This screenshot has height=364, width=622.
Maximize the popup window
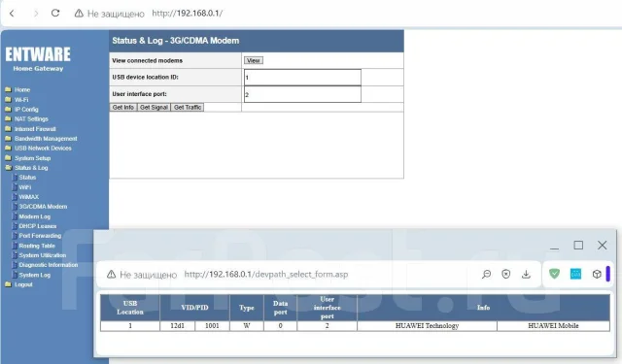pos(578,246)
